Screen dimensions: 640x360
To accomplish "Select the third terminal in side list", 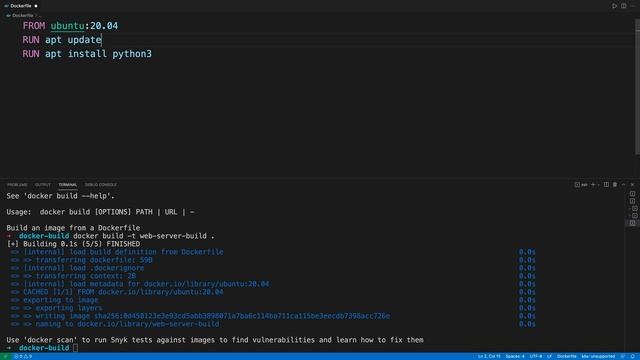I will click(634, 209).
